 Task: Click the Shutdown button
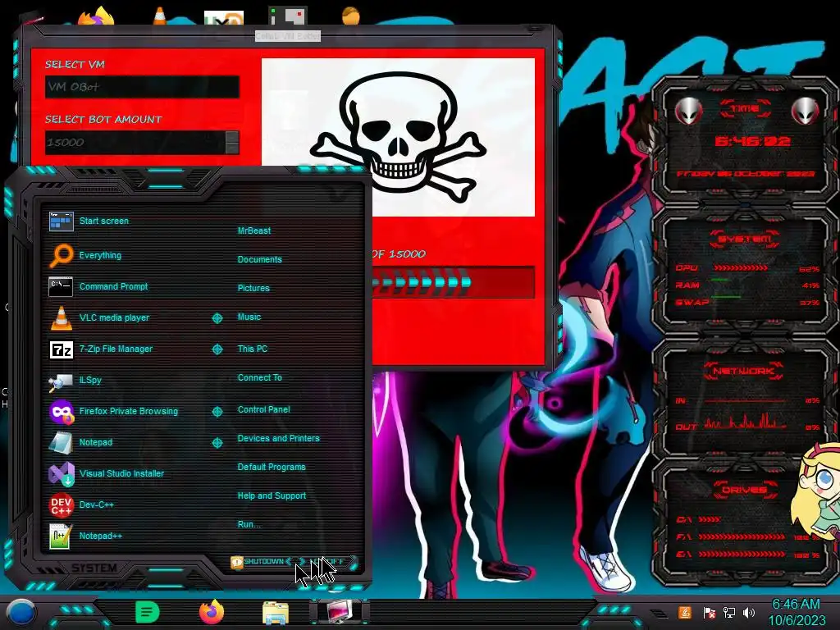pos(258,561)
